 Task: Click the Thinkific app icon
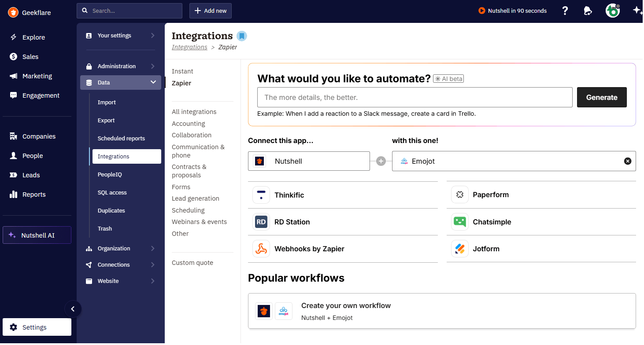click(261, 195)
